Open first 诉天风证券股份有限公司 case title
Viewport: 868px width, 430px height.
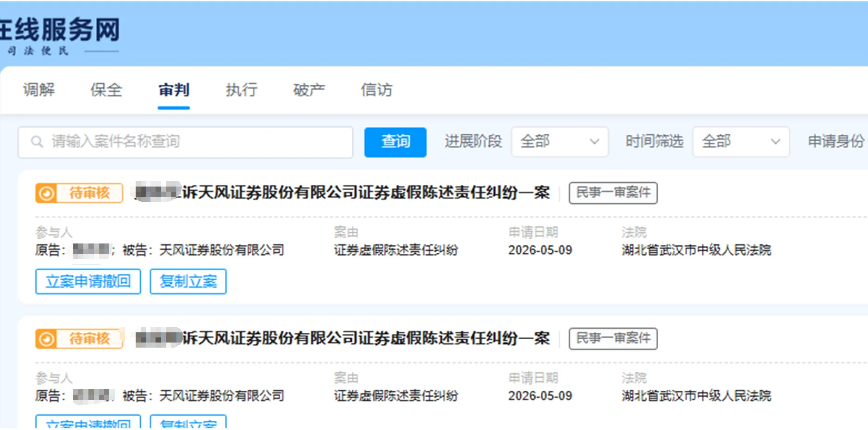point(342,192)
